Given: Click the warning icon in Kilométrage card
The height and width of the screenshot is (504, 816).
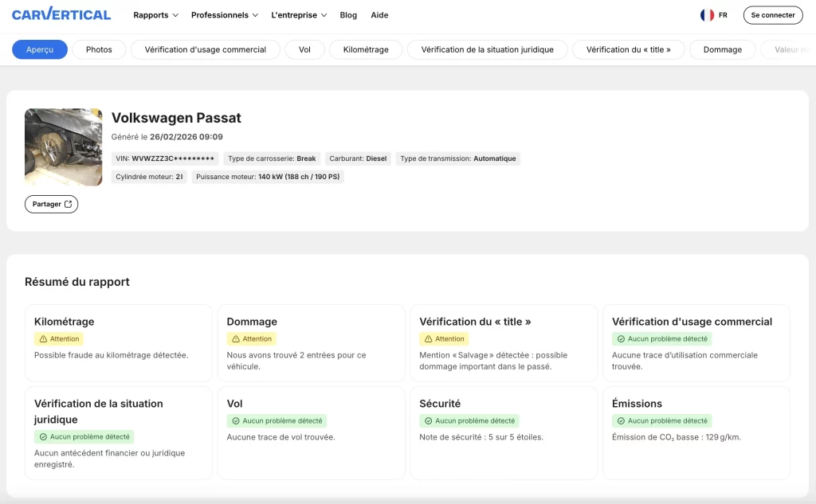Looking at the screenshot, I should click(x=43, y=338).
